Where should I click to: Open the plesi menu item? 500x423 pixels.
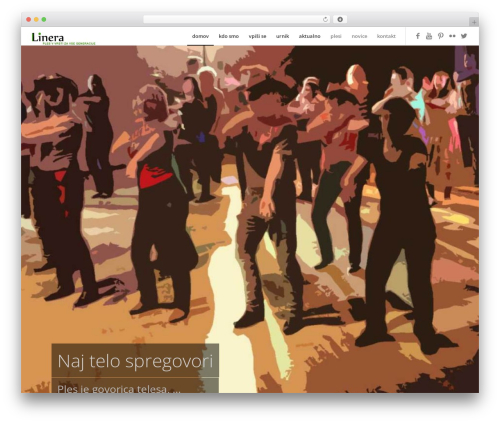click(x=336, y=36)
